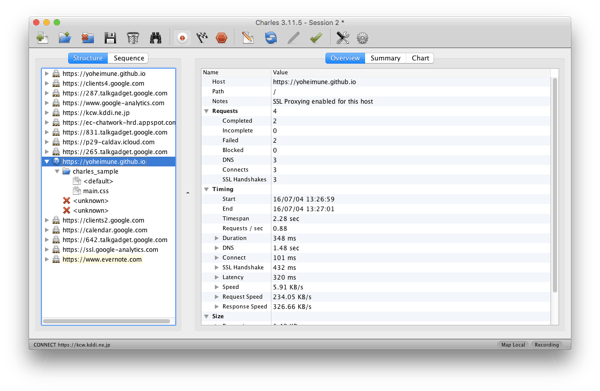Collapse the charles_sample folder
This screenshot has height=391, width=600.
click(x=57, y=171)
